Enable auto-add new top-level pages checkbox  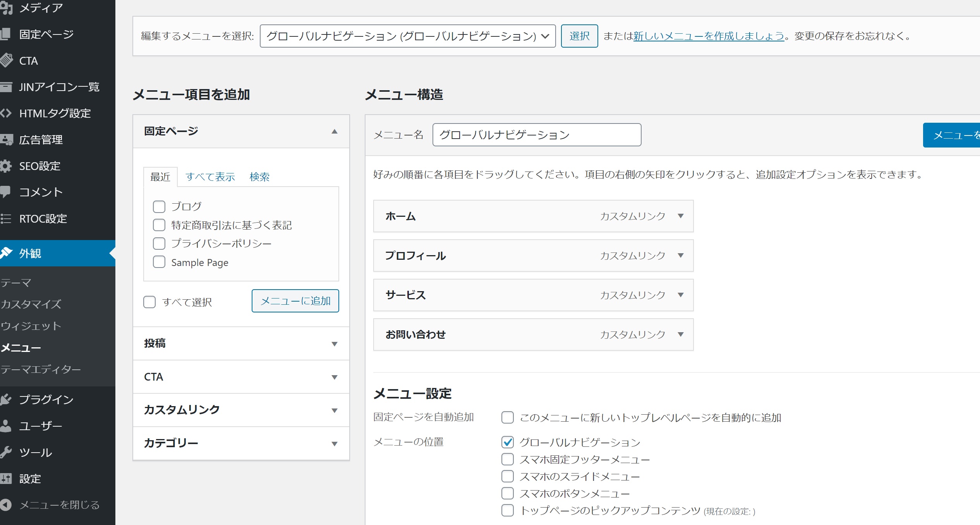(x=508, y=417)
